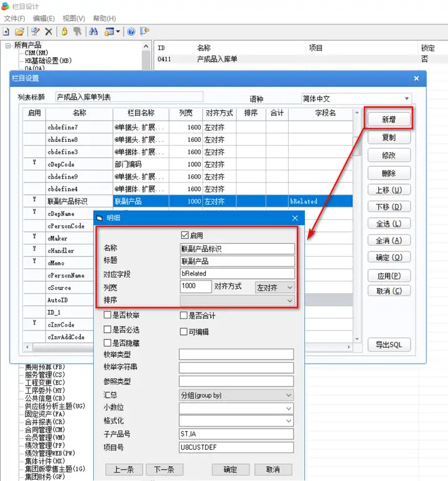The width and height of the screenshot is (448, 481).
Task: Open the 文件(F) menu
Action: tap(14, 19)
